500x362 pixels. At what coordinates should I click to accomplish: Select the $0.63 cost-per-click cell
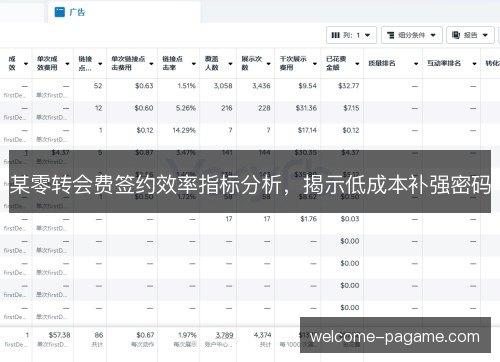click(x=144, y=86)
